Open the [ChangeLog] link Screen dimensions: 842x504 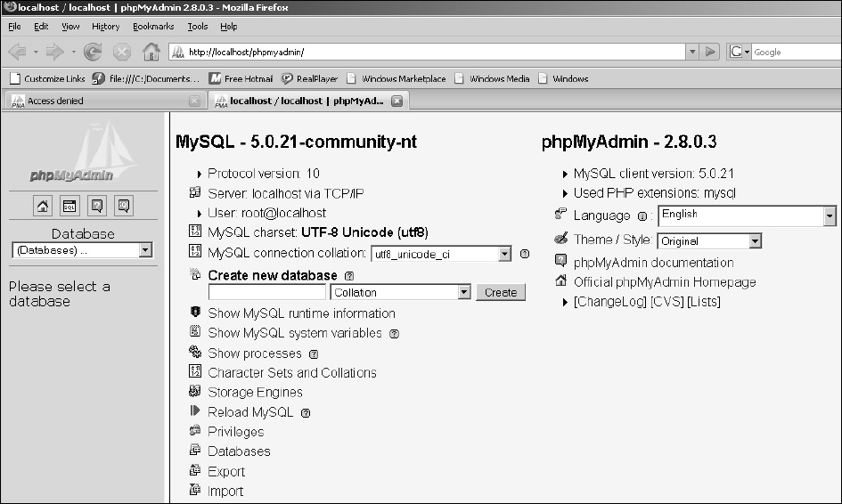tap(610, 302)
